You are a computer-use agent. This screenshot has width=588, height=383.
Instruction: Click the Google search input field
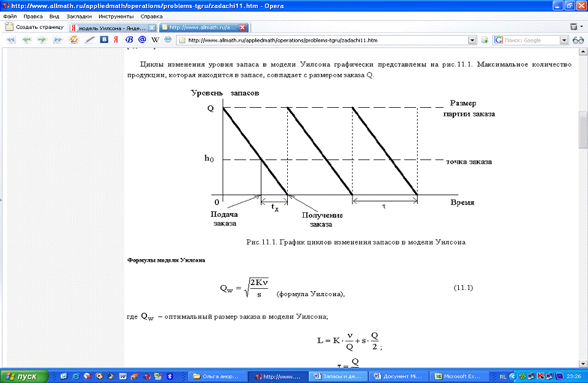(x=531, y=40)
